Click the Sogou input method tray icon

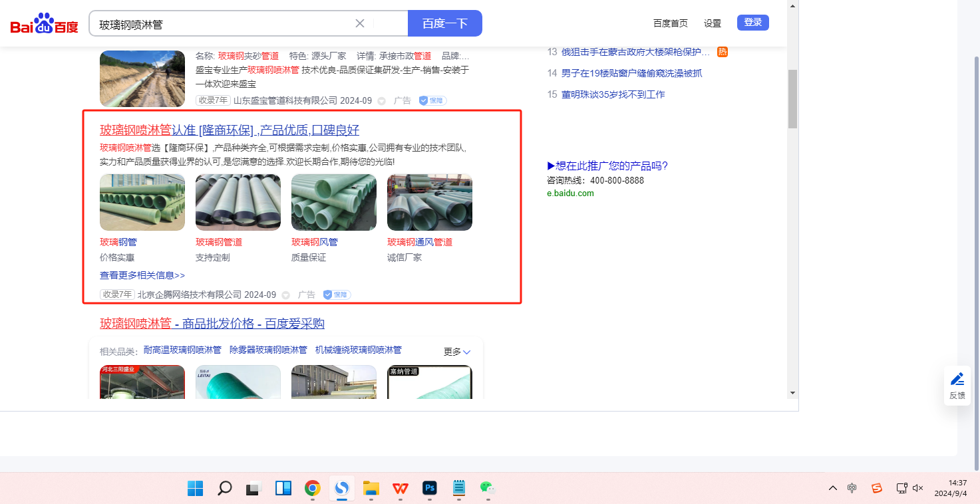(x=877, y=488)
